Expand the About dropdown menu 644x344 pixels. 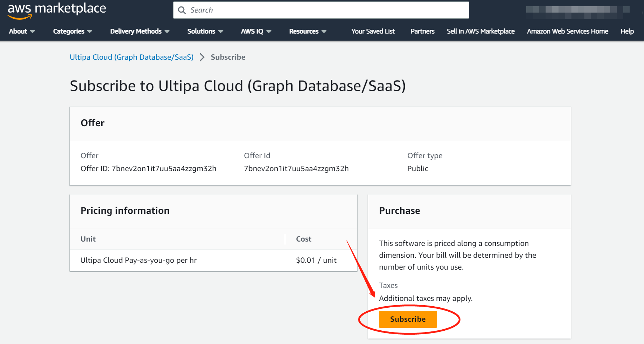point(22,31)
